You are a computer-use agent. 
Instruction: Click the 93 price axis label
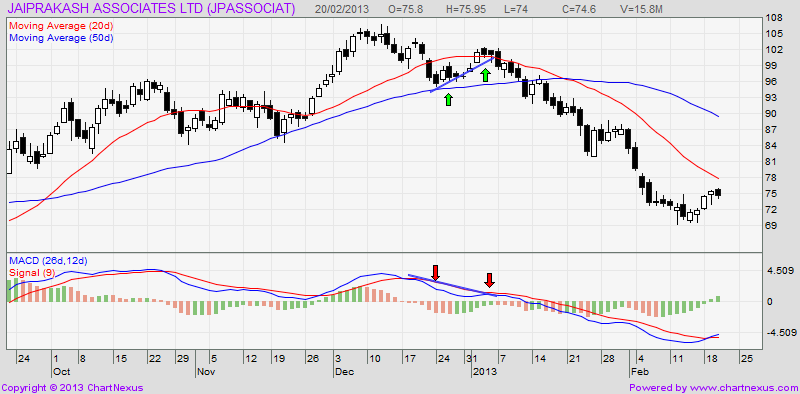(772, 97)
